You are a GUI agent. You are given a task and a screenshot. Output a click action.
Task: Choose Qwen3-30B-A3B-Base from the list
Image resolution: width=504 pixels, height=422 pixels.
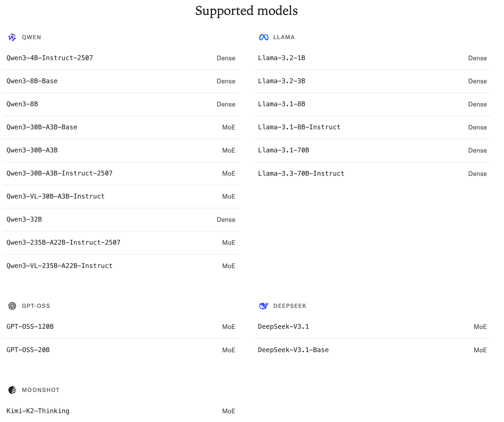pyautogui.click(x=42, y=127)
